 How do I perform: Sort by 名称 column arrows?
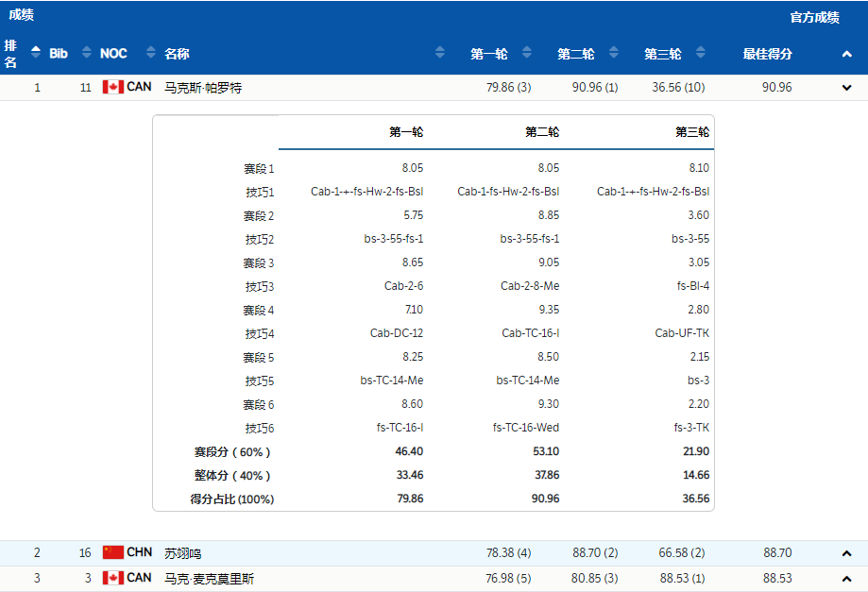point(440,53)
